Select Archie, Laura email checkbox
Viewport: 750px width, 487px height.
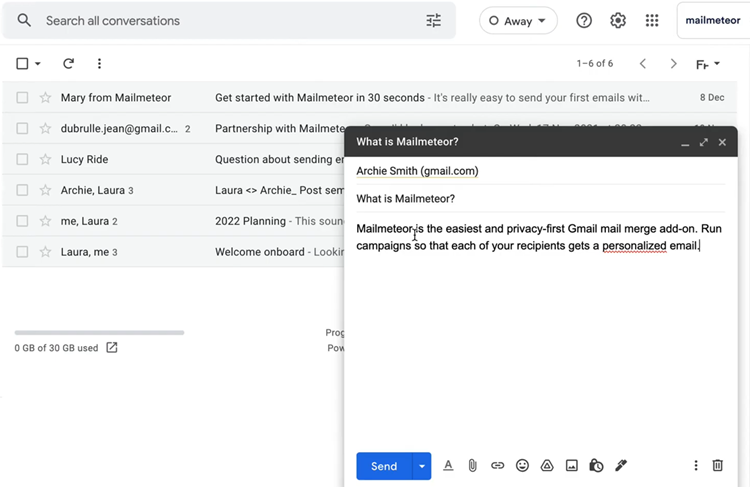tap(22, 190)
